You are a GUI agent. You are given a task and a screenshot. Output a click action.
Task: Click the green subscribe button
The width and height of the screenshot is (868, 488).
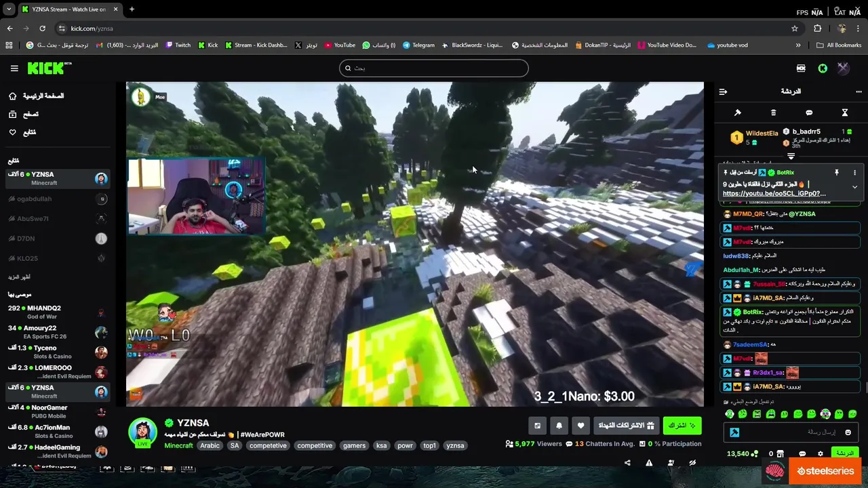click(x=682, y=426)
